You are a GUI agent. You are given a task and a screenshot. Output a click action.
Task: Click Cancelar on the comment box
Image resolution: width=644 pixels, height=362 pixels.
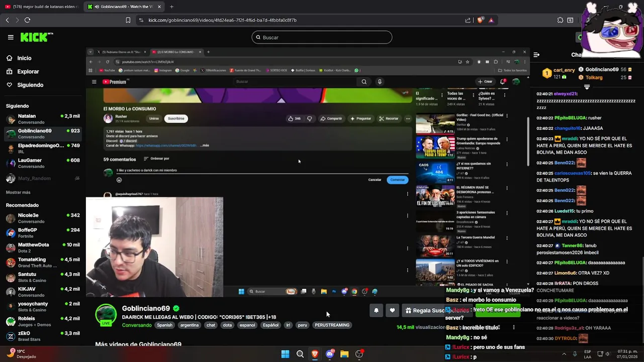click(375, 179)
